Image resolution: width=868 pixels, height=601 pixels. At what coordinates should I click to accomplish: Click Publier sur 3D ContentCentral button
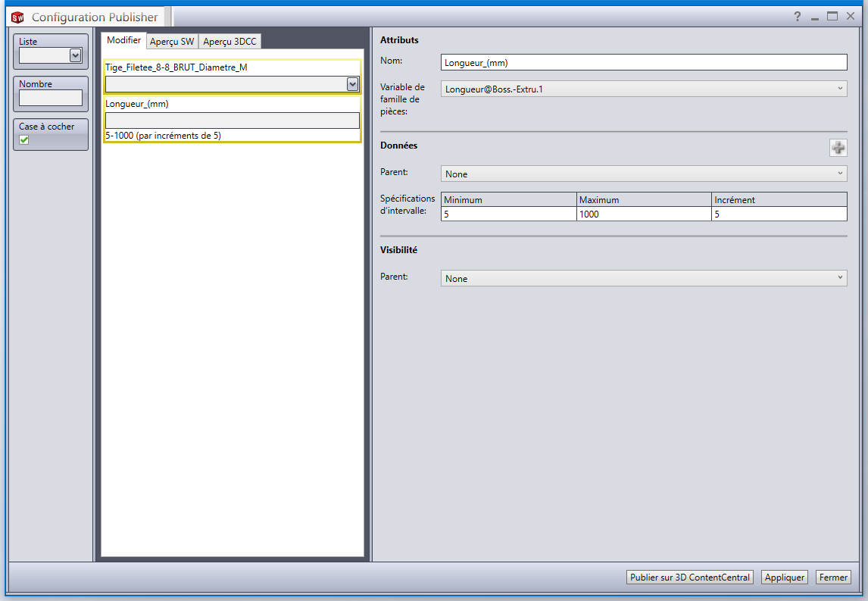[x=690, y=578]
